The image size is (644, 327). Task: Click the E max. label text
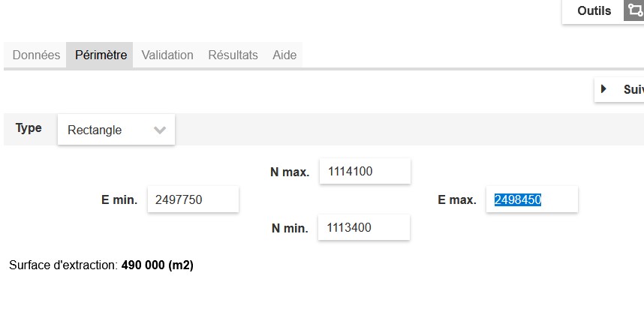pos(457,200)
